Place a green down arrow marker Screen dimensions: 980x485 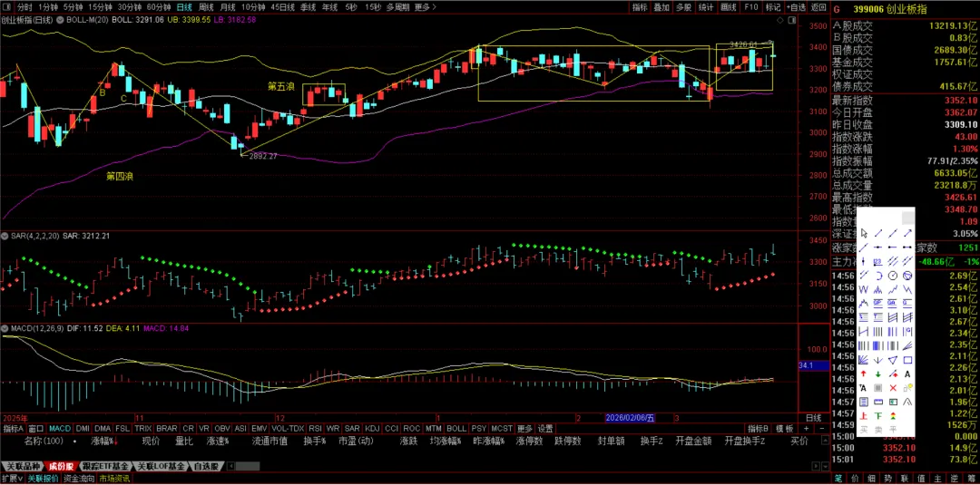click(878, 373)
